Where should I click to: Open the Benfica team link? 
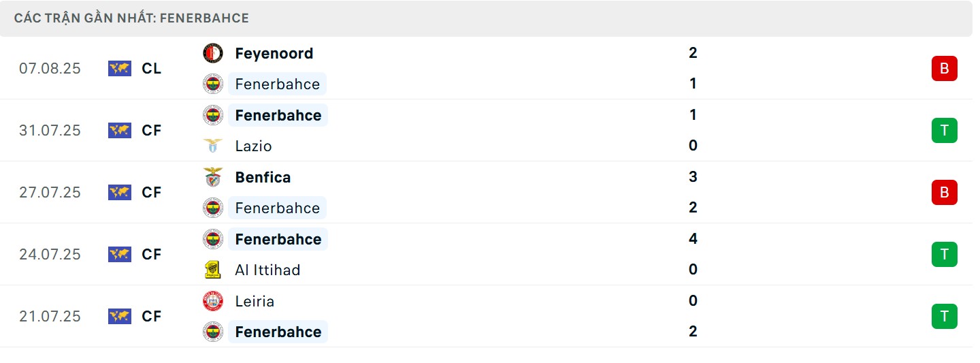[263, 177]
